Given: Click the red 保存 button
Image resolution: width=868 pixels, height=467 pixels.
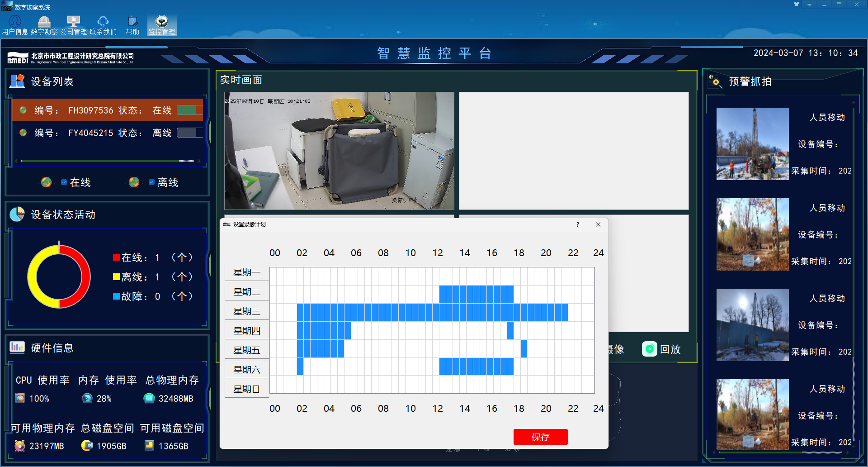Looking at the screenshot, I should (x=540, y=437).
